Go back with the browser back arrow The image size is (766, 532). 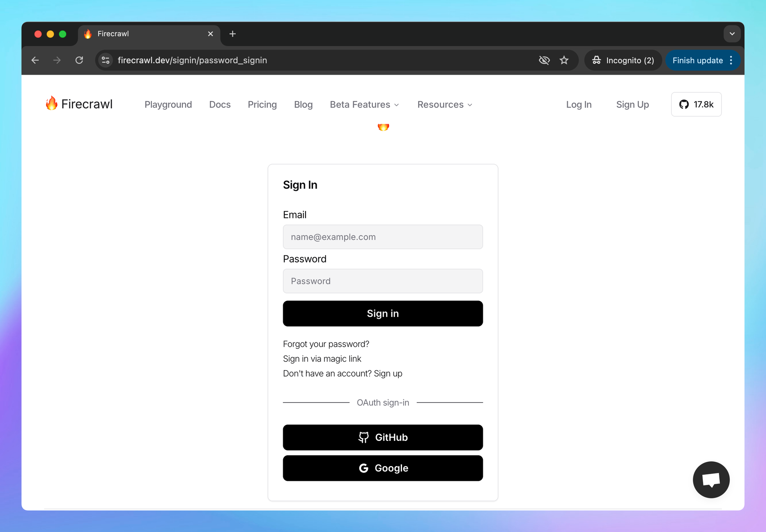(x=35, y=60)
